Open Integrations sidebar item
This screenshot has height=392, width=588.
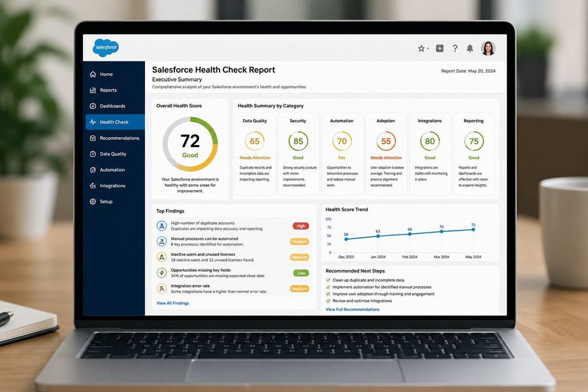114,186
